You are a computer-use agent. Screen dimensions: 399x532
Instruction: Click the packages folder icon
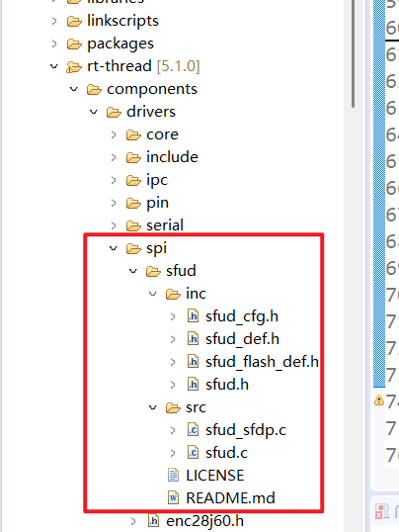74,44
